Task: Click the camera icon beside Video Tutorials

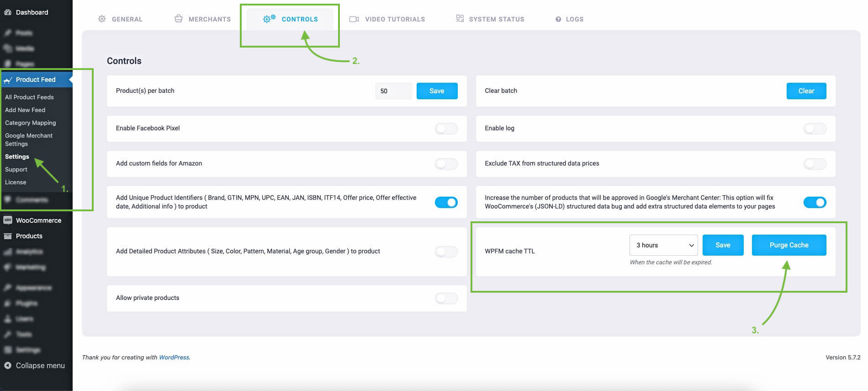Action: (x=354, y=19)
